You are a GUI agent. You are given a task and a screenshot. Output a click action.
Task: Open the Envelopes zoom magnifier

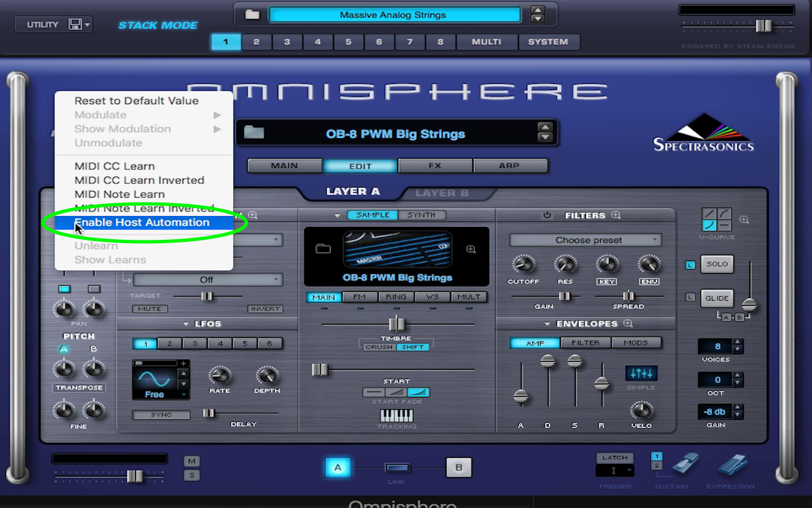(x=628, y=324)
